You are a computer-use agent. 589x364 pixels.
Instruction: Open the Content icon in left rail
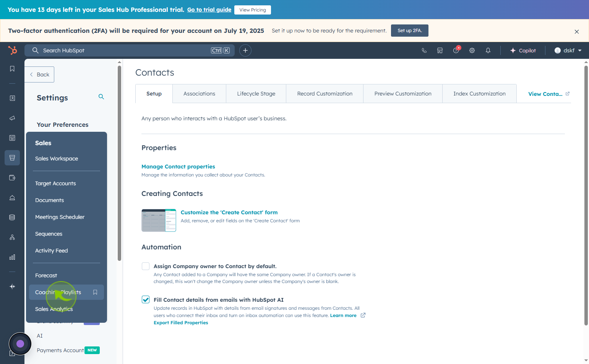12,138
